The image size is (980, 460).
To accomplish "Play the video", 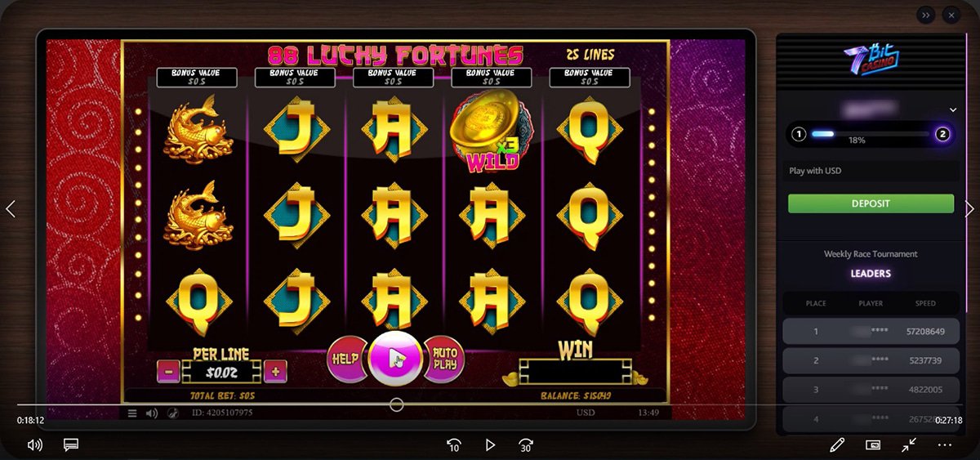I will [x=490, y=445].
